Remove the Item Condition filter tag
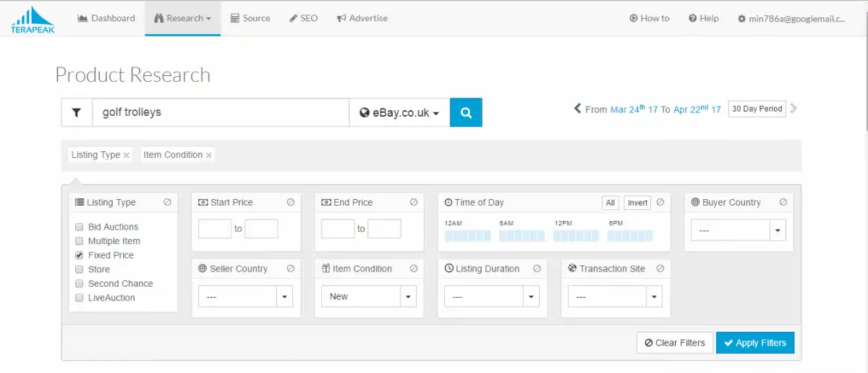The image size is (868, 373). [209, 155]
